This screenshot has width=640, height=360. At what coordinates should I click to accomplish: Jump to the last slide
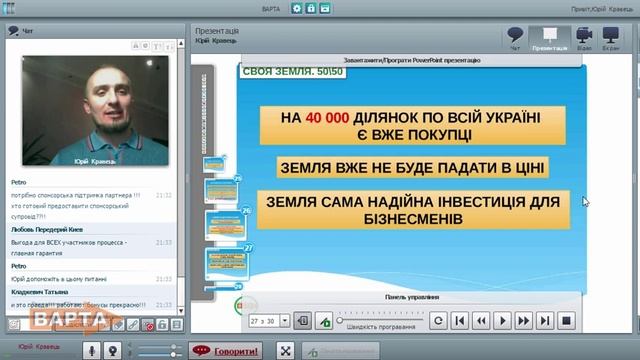(545, 321)
